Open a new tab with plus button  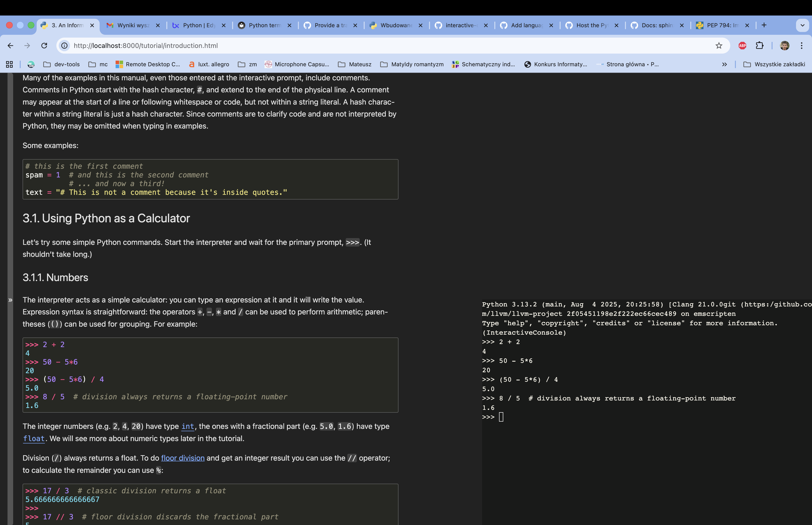pos(764,25)
